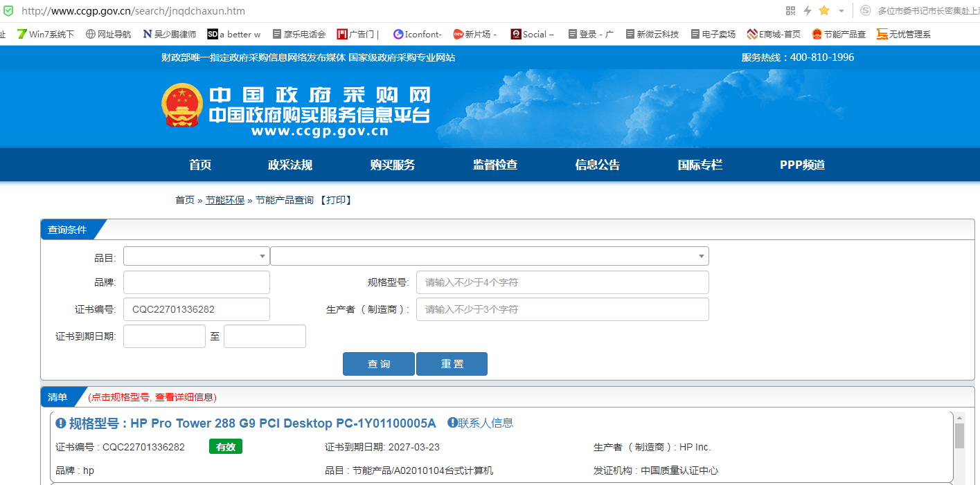Click the 发证机构: 中国质量认证中心 text
The image size is (980, 485).
(656, 470)
